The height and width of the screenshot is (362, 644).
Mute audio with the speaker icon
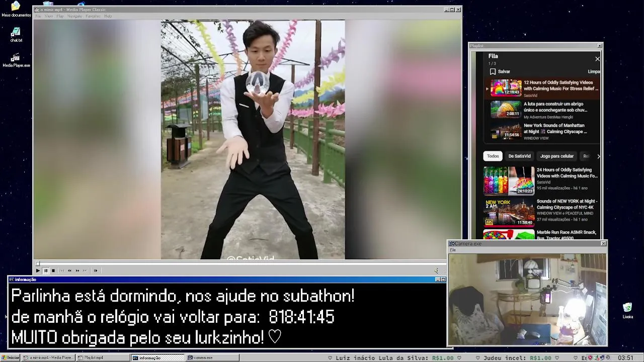[437, 270]
